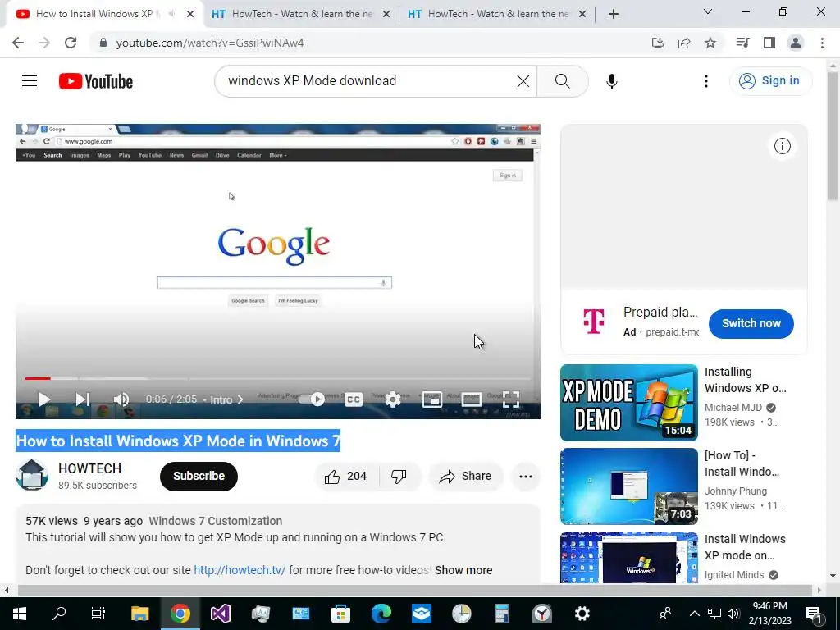Install app from address bar icon

(658, 43)
